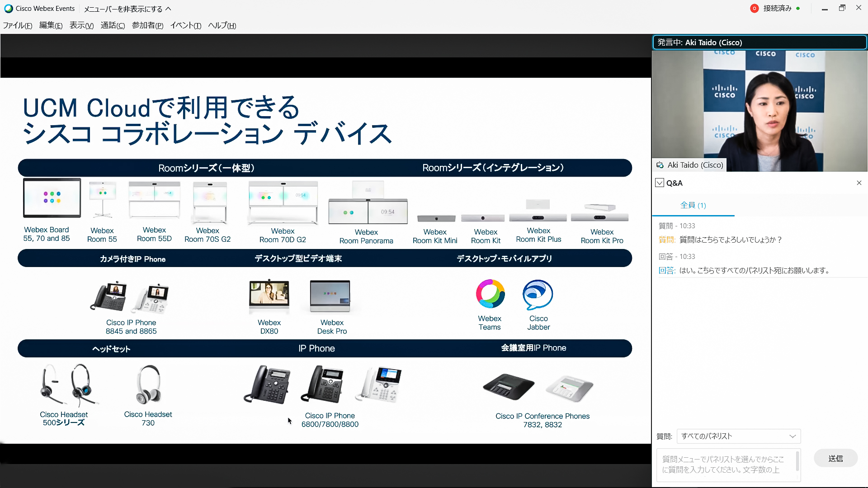Open the すべてのパネリスト dropdown

tap(739, 436)
